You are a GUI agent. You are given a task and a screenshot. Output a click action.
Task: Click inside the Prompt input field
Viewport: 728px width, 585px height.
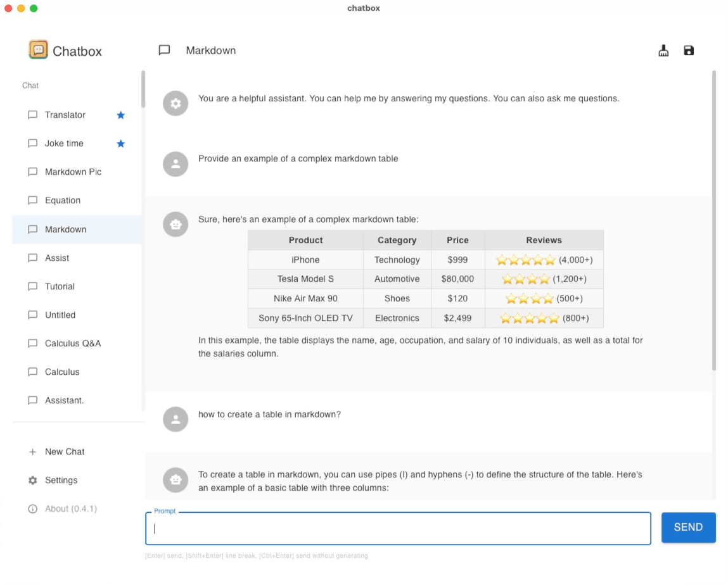(x=398, y=527)
